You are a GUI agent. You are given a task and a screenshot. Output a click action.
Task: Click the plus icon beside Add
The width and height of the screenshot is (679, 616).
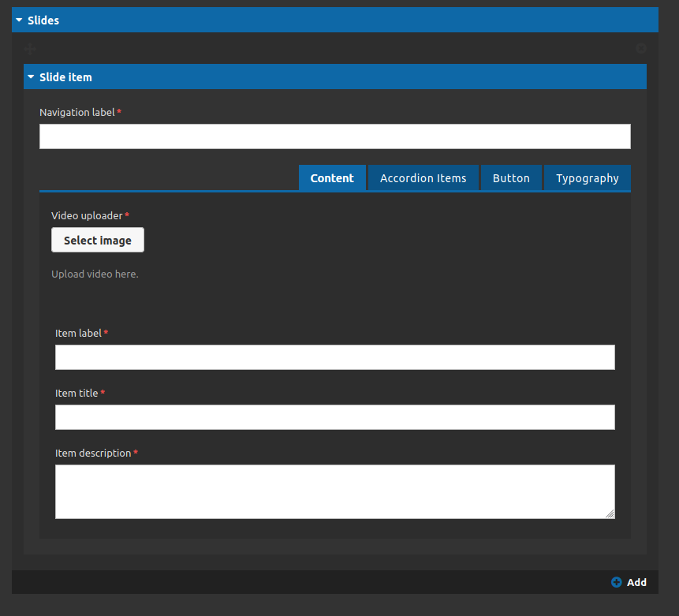click(616, 582)
